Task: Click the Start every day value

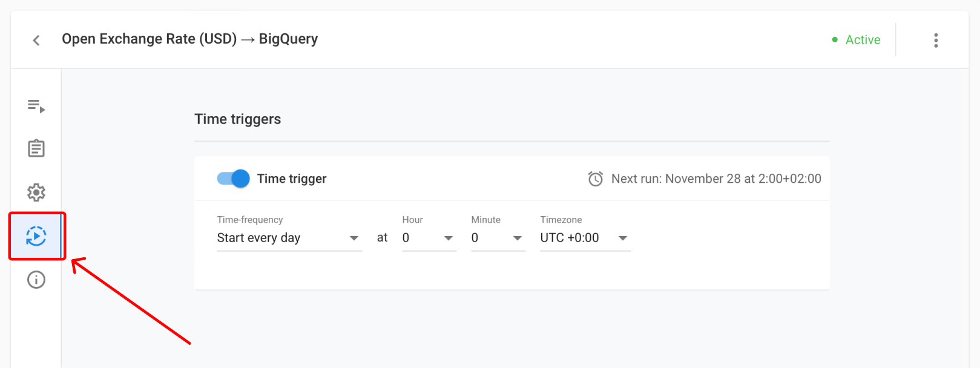Action: [259, 238]
